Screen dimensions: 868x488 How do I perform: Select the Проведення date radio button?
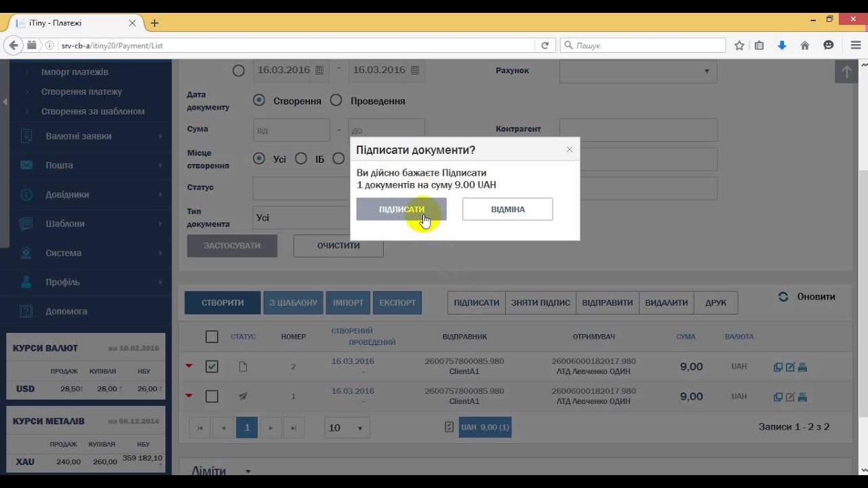336,100
